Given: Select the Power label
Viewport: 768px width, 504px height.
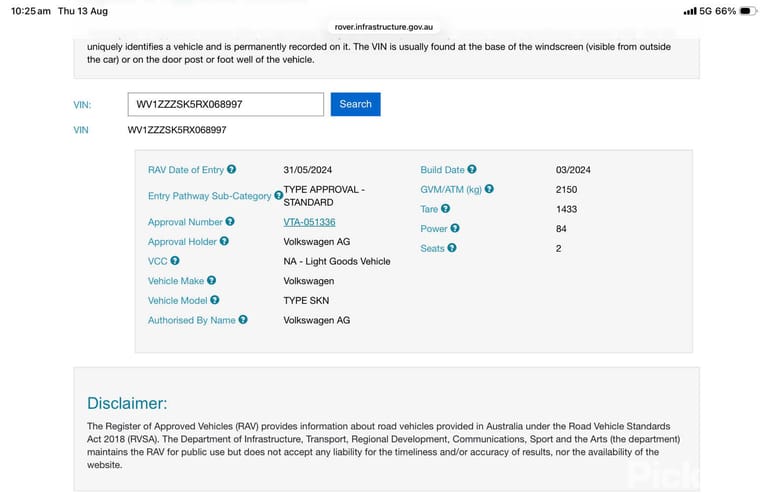Looking at the screenshot, I should [x=433, y=229].
